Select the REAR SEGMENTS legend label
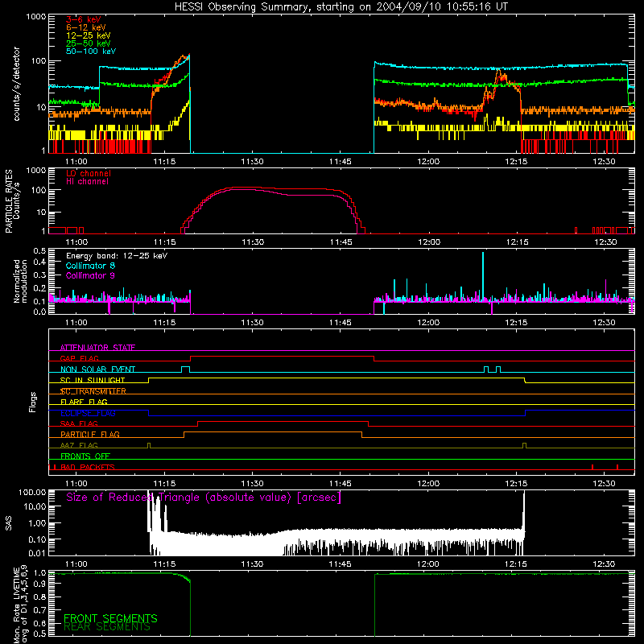 point(107,627)
